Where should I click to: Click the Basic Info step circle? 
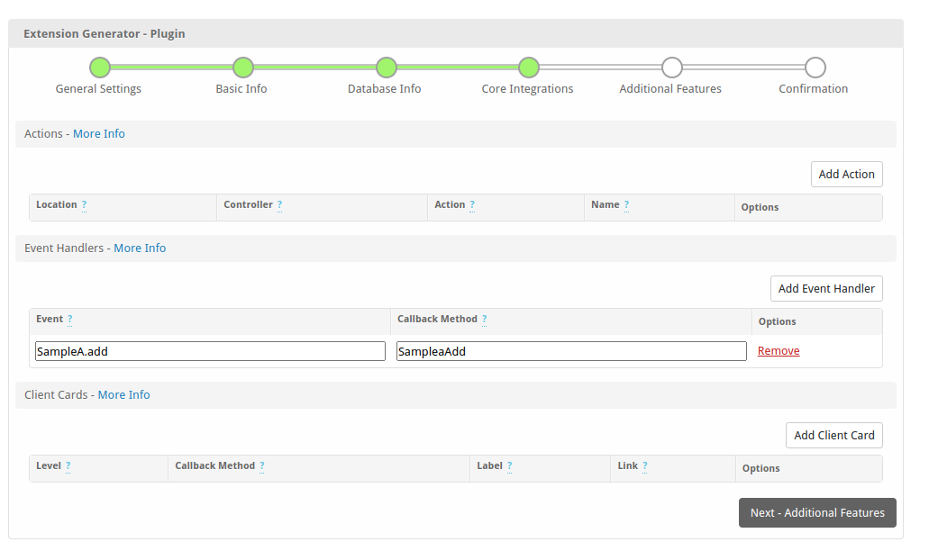pos(243,68)
